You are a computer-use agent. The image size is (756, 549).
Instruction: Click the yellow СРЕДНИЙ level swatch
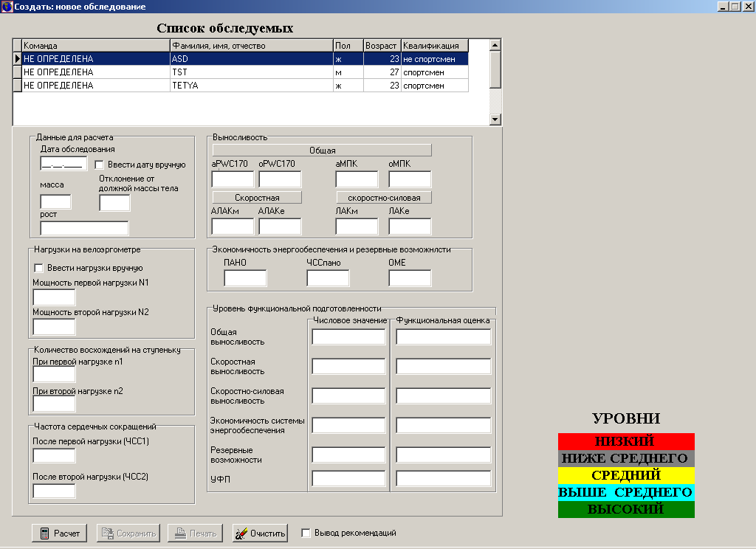(626, 475)
